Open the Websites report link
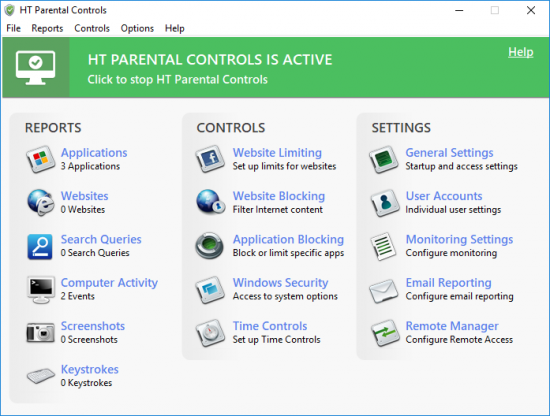550x416 pixels. click(x=85, y=196)
